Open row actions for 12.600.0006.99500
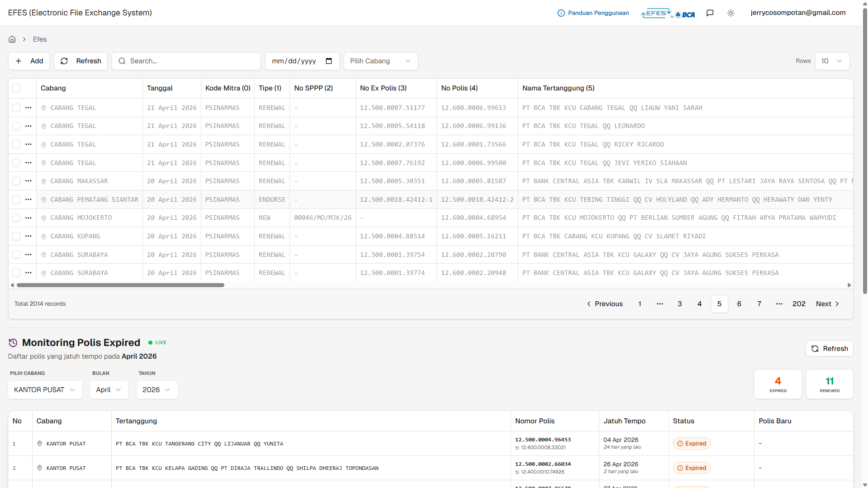The width and height of the screenshot is (868, 488). pos(28,163)
